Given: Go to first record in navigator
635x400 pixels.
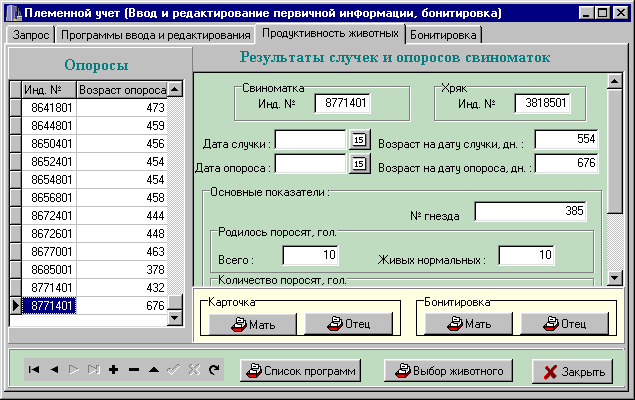Looking at the screenshot, I should pos(34,369).
